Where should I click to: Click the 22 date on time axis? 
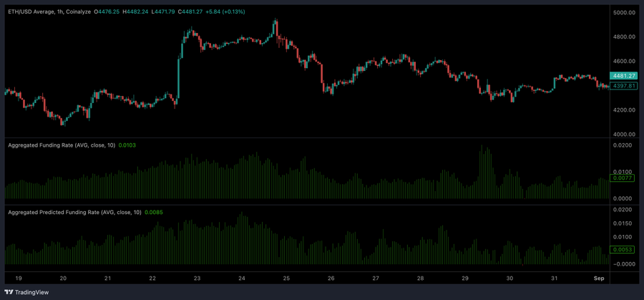[x=152, y=278]
